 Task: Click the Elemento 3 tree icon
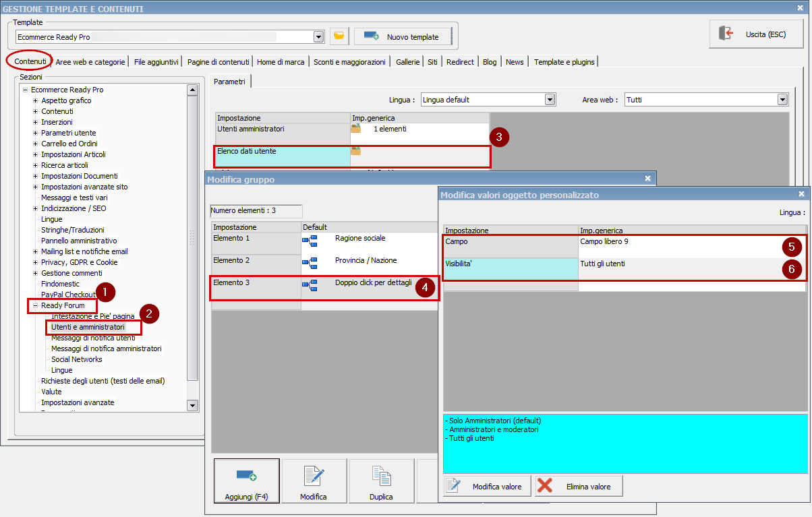point(310,285)
